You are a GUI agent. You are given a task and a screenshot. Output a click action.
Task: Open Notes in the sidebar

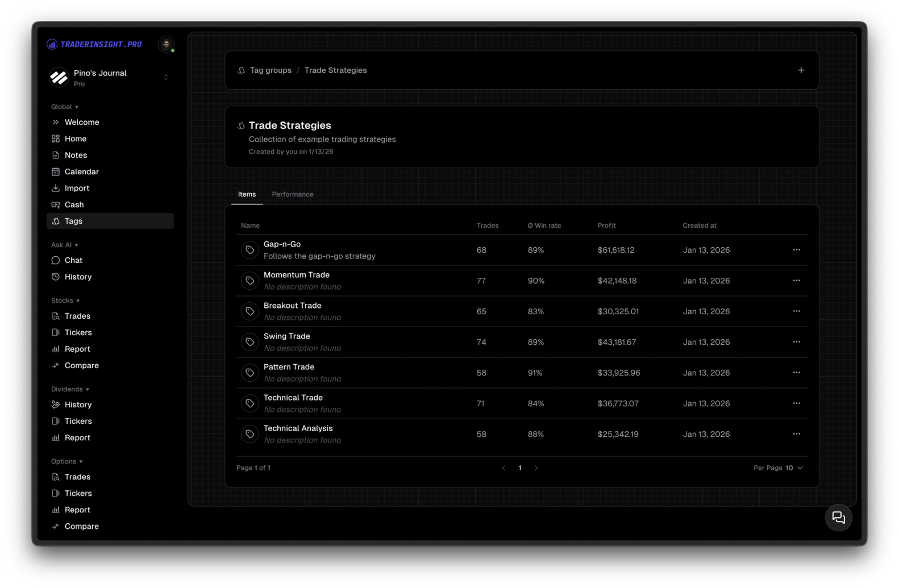(110, 155)
